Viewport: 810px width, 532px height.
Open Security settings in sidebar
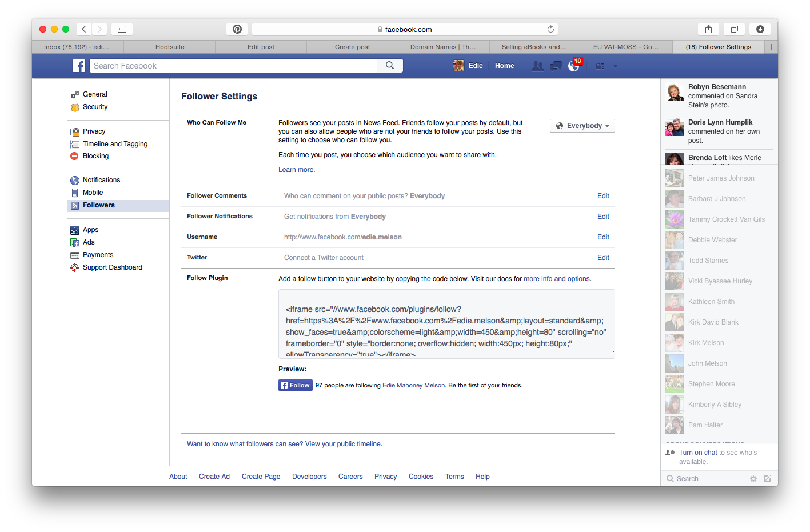(95, 107)
